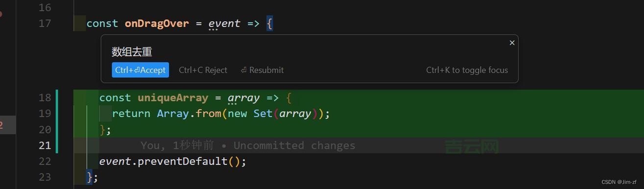Screen dimensions: 644x189
Task: Click the closing brace on line 23
Action: coord(90,177)
